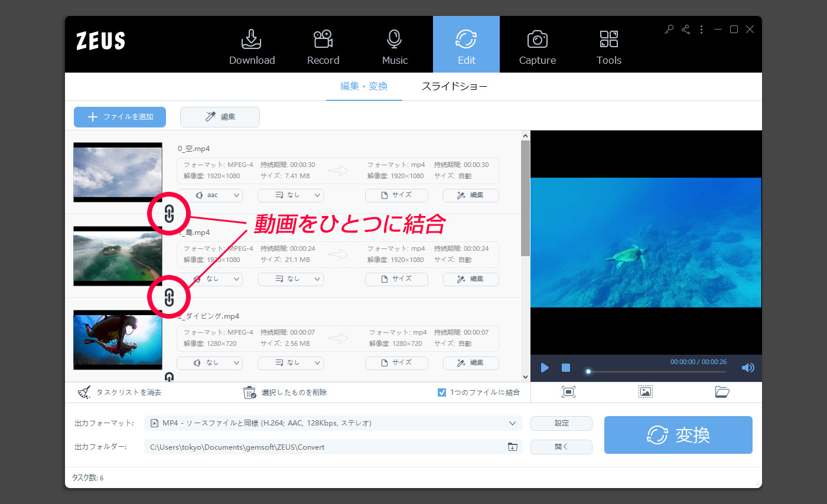The width and height of the screenshot is (827, 504).
Task: Click the chain link icon between 0_空.mp4 and 島.mp4
Action: 169,214
